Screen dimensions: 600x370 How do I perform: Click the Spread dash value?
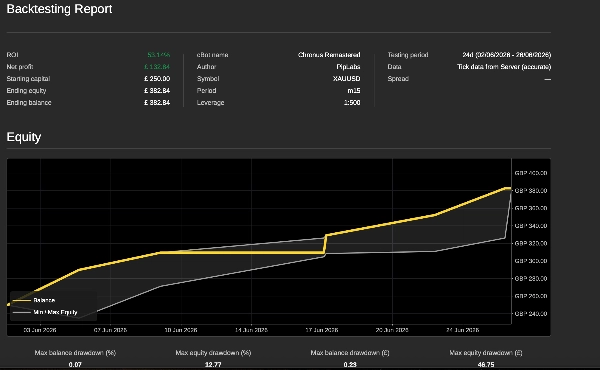(548, 79)
